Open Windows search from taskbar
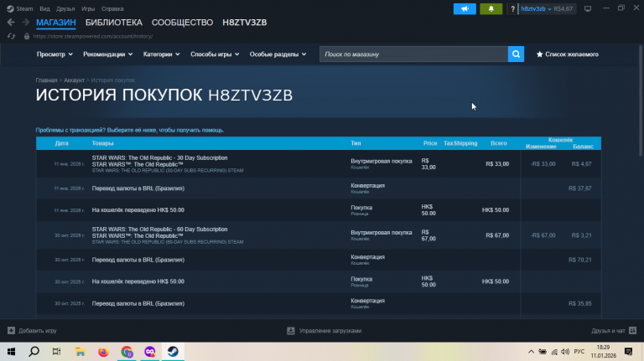Screen dimensions: 644x361 pyautogui.click(x=34, y=352)
